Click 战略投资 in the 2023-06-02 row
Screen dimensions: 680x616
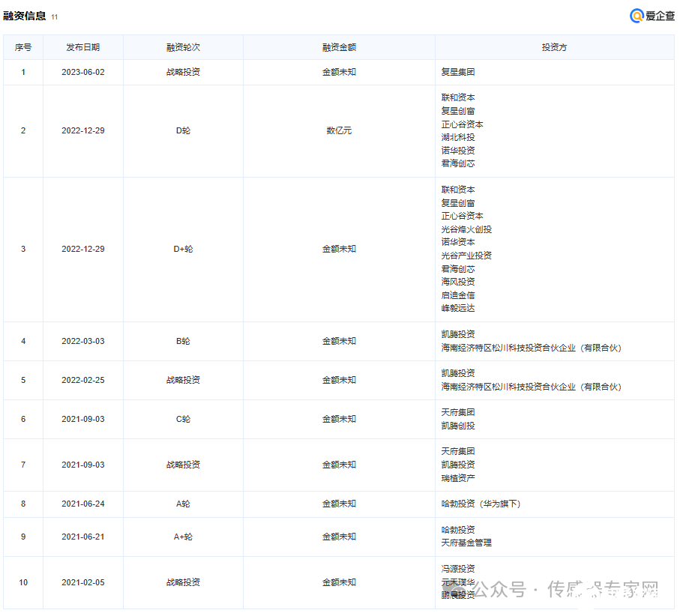tap(183, 72)
